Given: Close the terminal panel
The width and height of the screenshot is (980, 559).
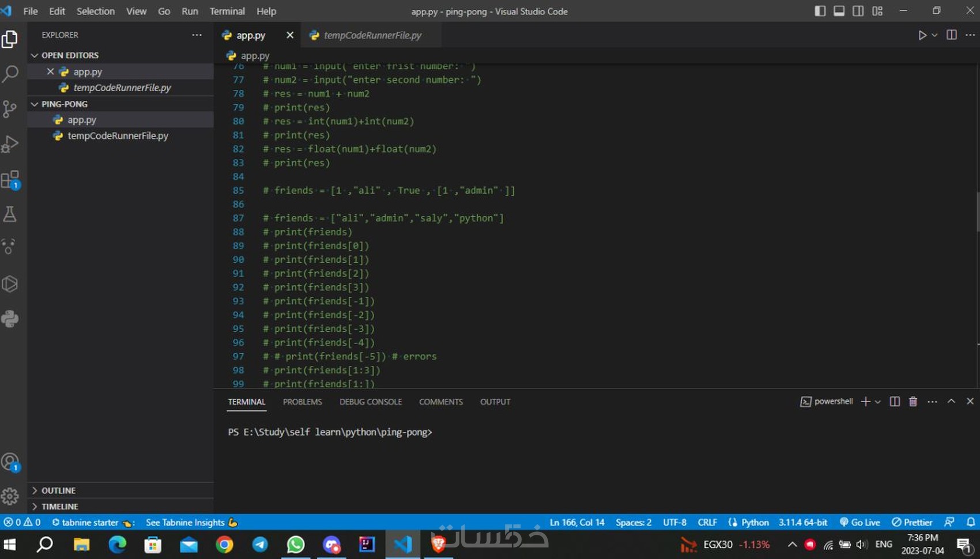Looking at the screenshot, I should [970, 402].
